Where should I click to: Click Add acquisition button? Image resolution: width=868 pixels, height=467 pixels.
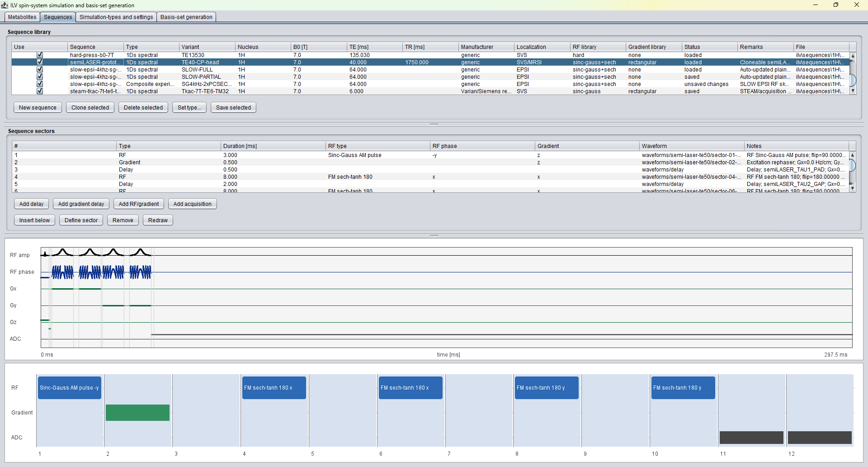tap(193, 204)
